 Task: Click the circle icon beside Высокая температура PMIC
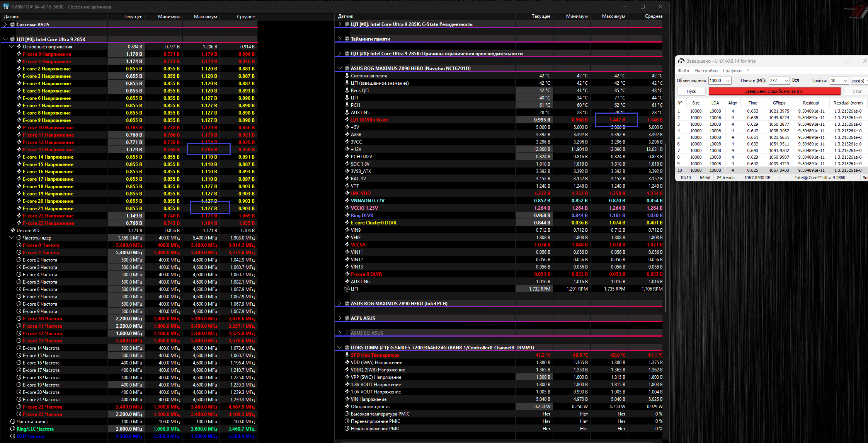point(347,414)
